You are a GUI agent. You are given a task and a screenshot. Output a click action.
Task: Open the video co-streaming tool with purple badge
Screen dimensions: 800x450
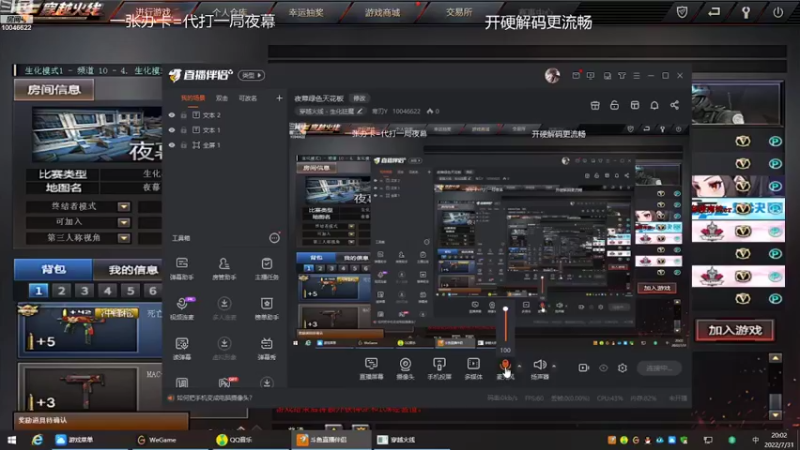(x=182, y=308)
